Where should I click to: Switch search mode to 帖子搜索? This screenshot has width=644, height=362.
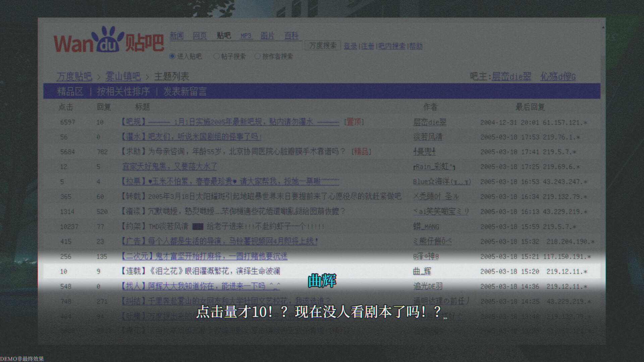(217, 56)
